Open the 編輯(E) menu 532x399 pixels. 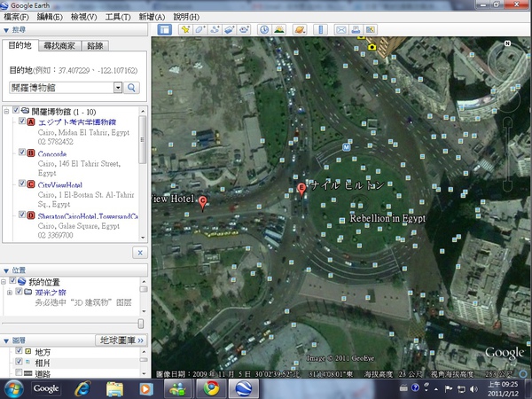50,17
